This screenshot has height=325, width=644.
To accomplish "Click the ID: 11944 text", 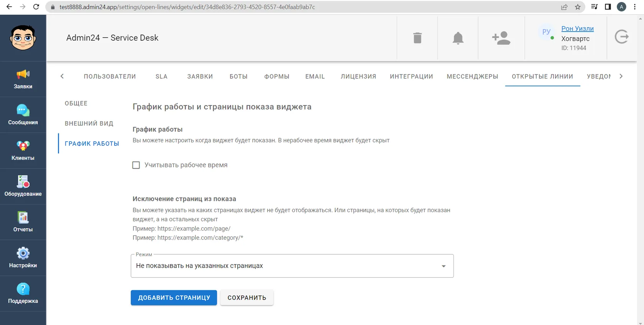I will coord(573,48).
